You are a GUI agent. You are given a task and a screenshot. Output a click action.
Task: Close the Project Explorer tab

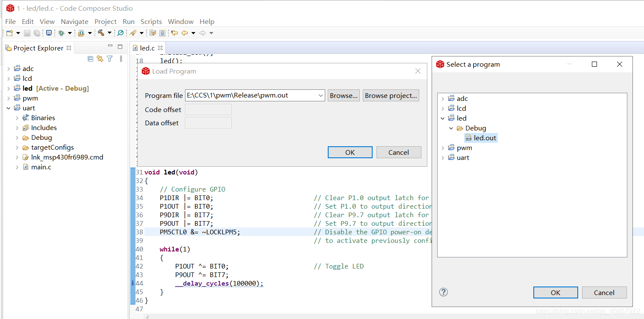pos(69,48)
